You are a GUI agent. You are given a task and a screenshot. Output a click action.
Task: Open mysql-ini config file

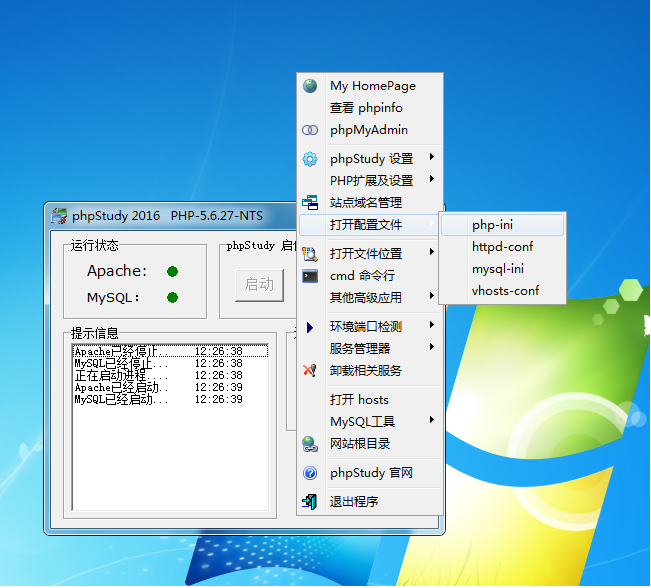[502, 269]
